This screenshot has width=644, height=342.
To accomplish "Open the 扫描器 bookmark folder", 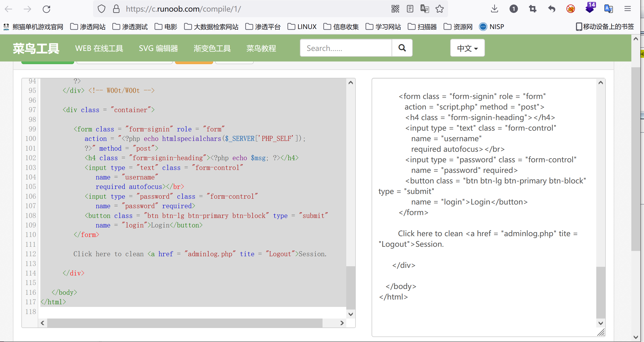I will coord(422,27).
